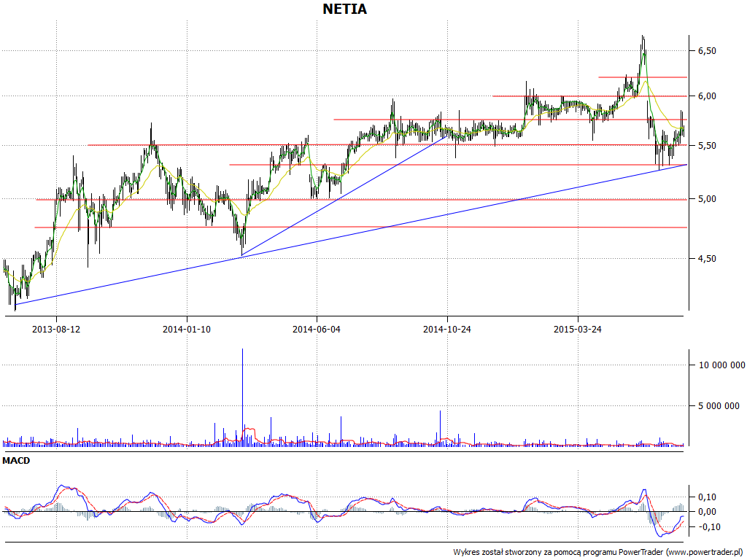Select the 2015-03-24 date label
This screenshot has height=560, width=747.
[578, 329]
